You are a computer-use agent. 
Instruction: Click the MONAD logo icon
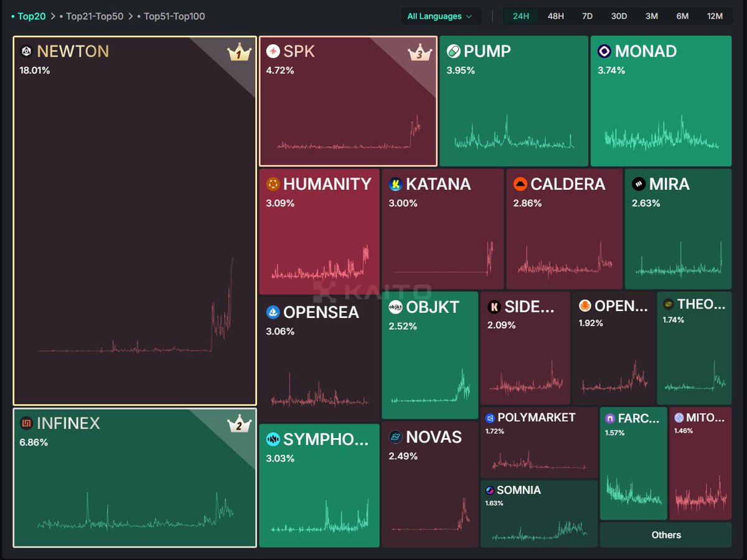pyautogui.click(x=604, y=52)
